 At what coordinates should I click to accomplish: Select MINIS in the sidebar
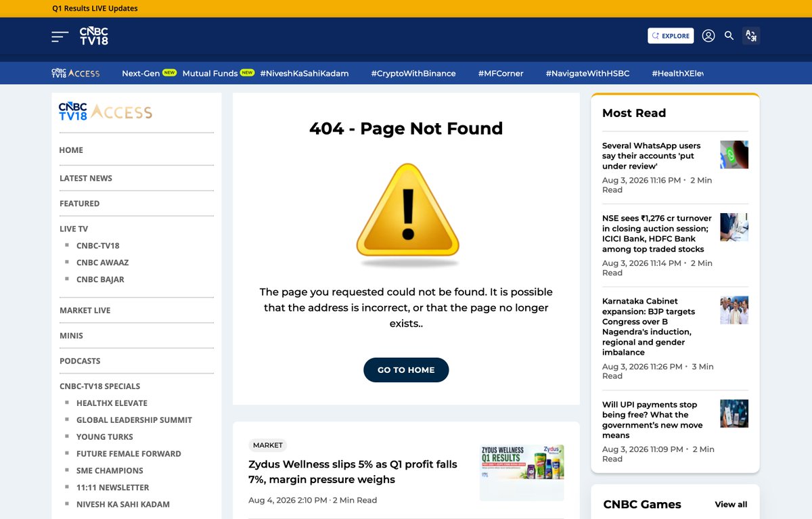click(x=71, y=336)
